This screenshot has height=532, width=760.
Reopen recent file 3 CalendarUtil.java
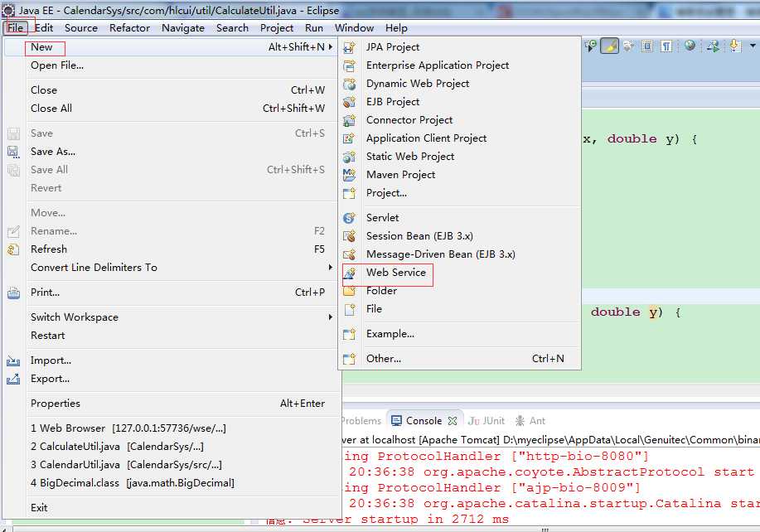[x=172, y=465]
